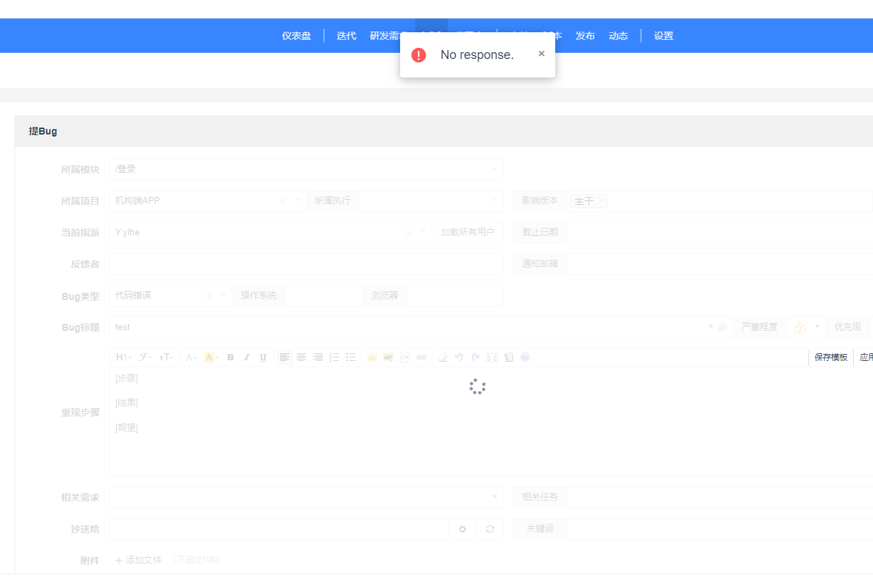Remove the 主干 version tag
The height and width of the screenshot is (588, 873).
pos(601,201)
